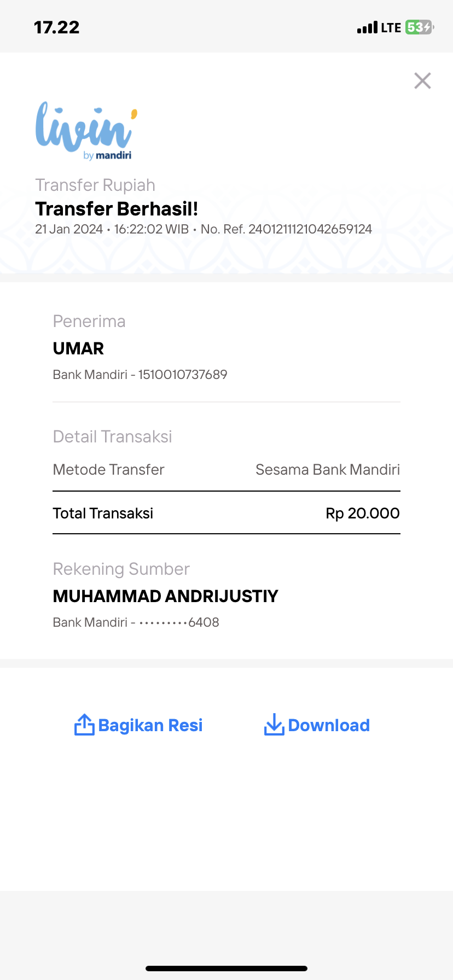Screen dimensions: 453x980
Task: Tap the home indicator bar at bottom
Action: click(x=226, y=969)
